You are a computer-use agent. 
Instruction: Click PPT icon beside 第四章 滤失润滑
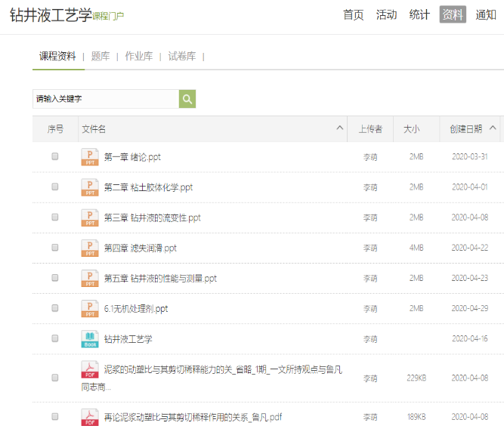click(90, 248)
